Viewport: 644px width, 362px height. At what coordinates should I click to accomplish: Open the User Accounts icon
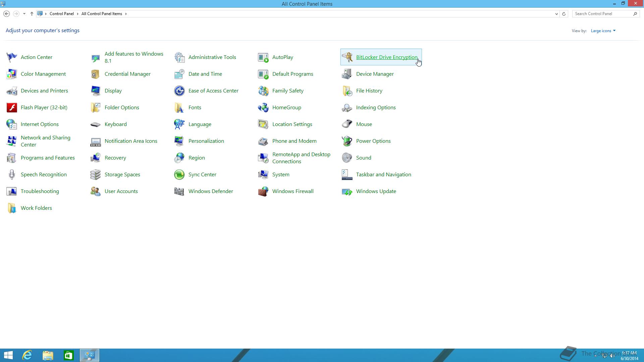96,191
